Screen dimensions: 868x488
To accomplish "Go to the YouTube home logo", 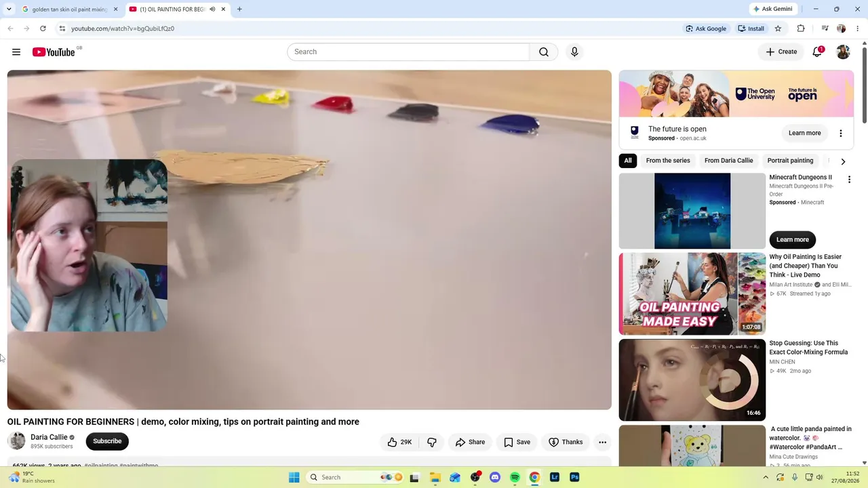I will 54,52.
